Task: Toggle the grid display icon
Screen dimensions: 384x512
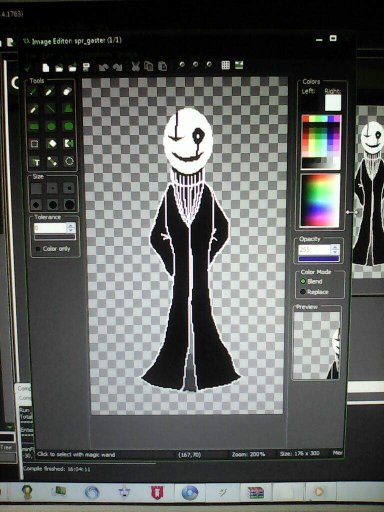Action: coord(226,65)
